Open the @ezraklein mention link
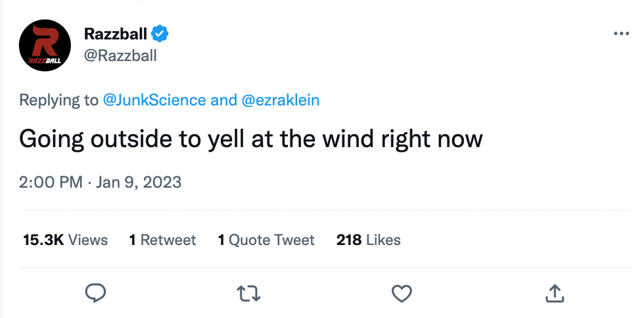 click(x=281, y=100)
